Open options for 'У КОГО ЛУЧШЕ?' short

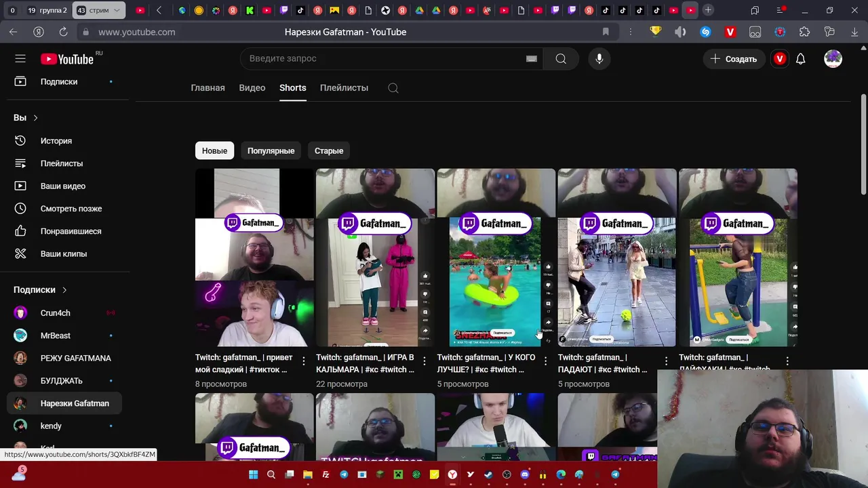[545, 361]
